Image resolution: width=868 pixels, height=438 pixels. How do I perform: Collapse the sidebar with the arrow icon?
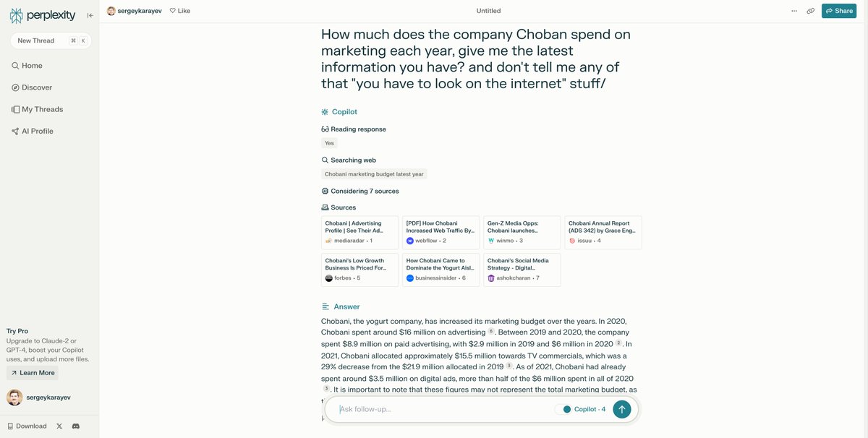tap(90, 15)
